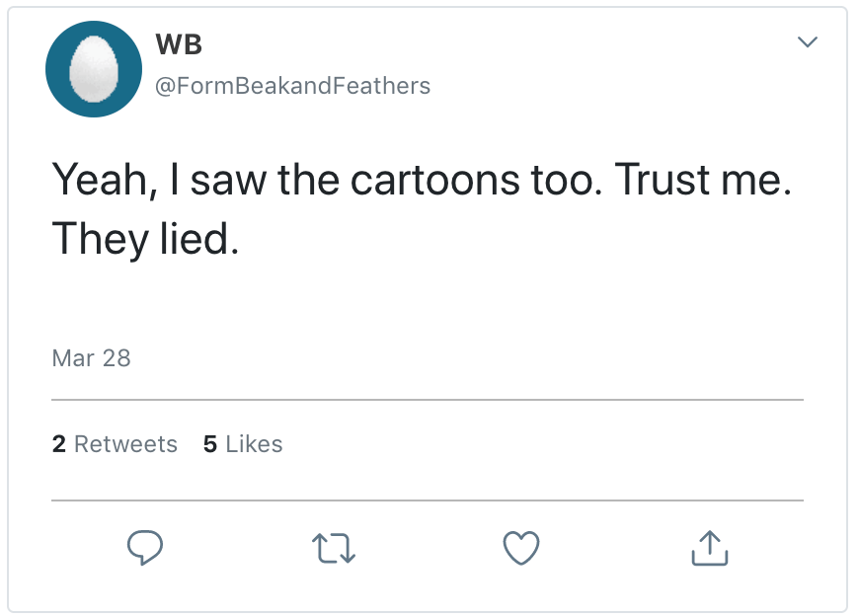
Task: Open the share upload icon
Action: click(709, 548)
